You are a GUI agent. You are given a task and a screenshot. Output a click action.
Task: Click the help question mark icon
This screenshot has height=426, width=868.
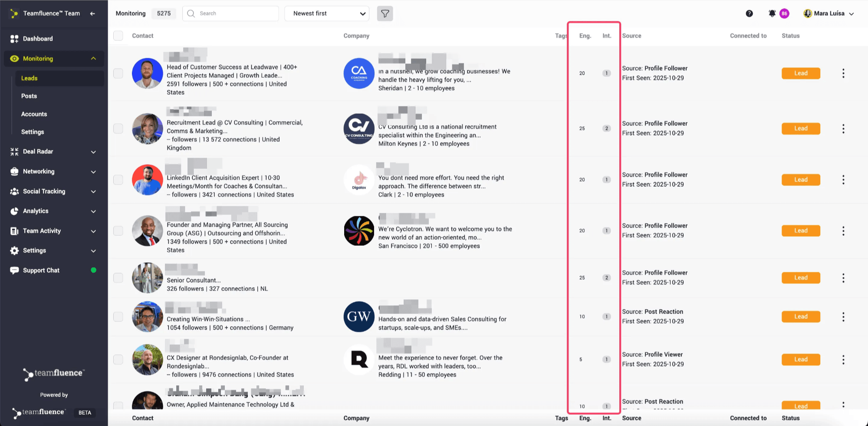pos(749,13)
